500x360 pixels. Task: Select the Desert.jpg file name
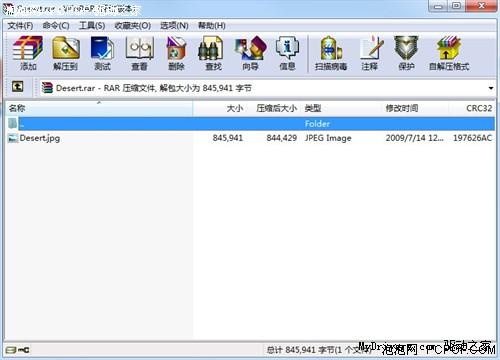[40, 138]
